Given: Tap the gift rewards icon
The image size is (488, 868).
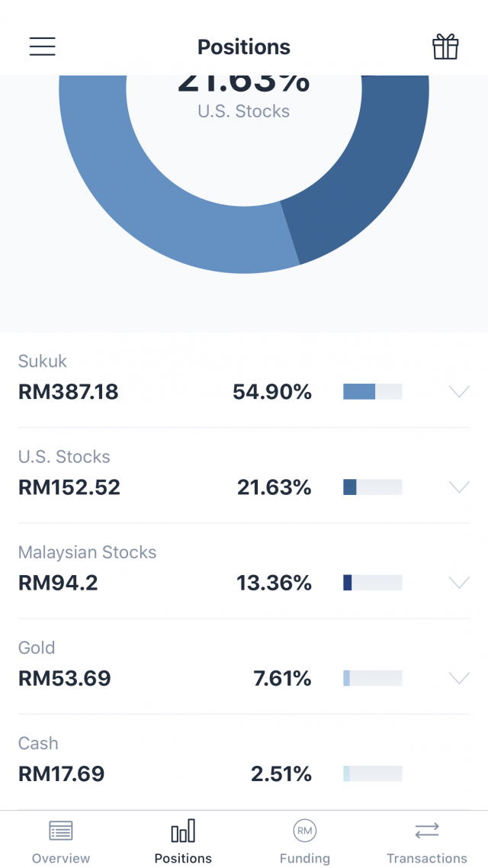Looking at the screenshot, I should click(445, 47).
